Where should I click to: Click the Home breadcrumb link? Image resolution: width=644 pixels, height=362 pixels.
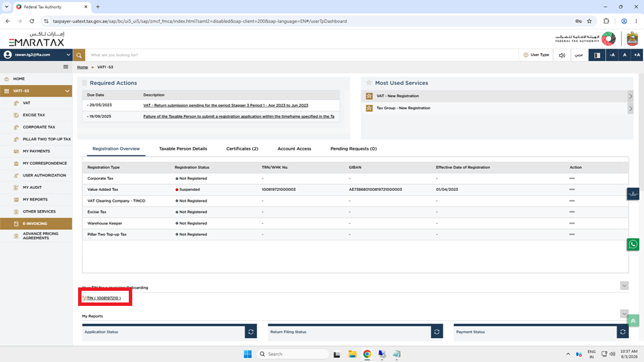pyautogui.click(x=82, y=67)
